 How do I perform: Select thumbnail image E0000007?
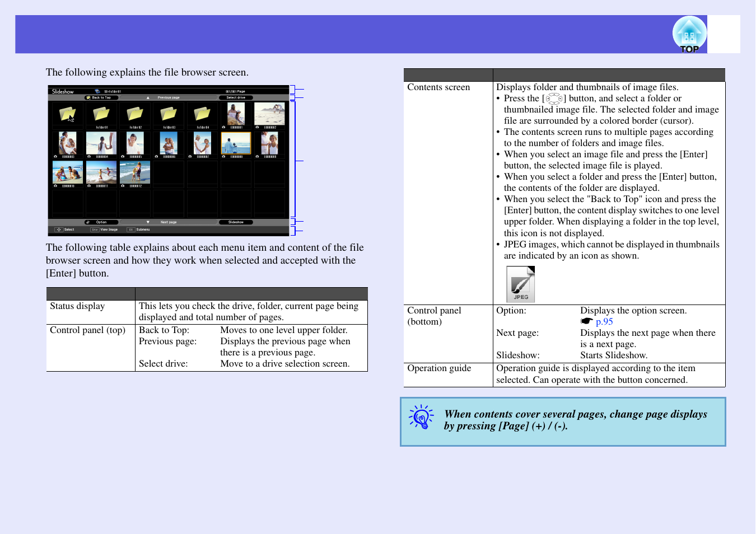pos(202,143)
